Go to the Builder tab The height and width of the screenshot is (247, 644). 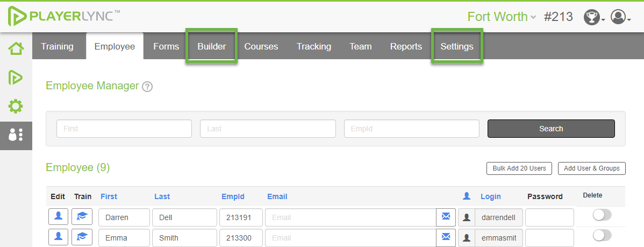(x=211, y=46)
